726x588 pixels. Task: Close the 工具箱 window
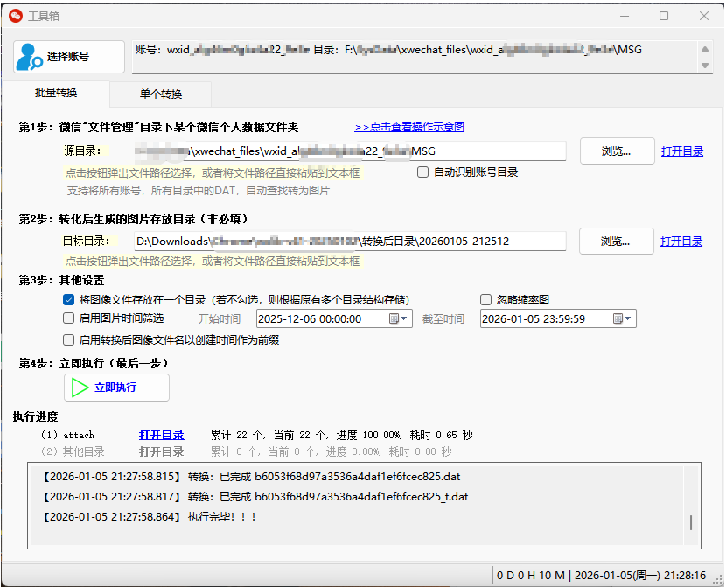[x=704, y=16]
